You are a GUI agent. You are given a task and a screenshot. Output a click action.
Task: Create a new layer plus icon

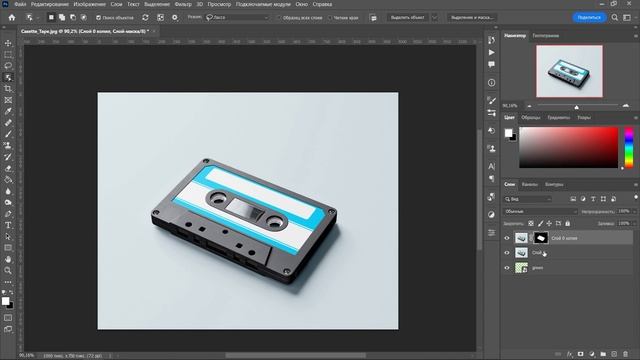pyautogui.click(x=614, y=354)
